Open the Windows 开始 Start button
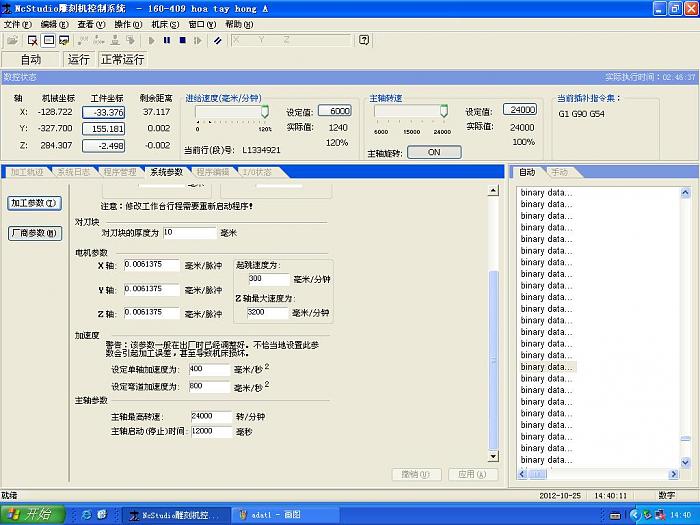 coord(33,514)
